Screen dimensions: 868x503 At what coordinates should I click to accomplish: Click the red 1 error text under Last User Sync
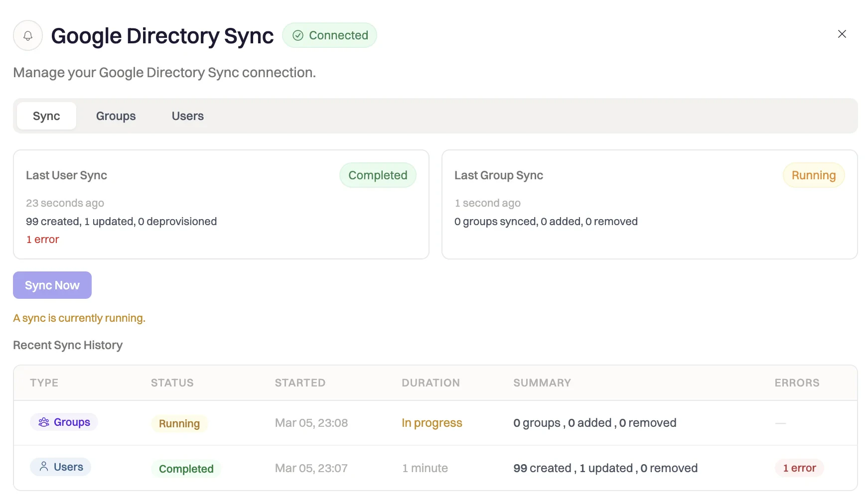[x=42, y=239]
